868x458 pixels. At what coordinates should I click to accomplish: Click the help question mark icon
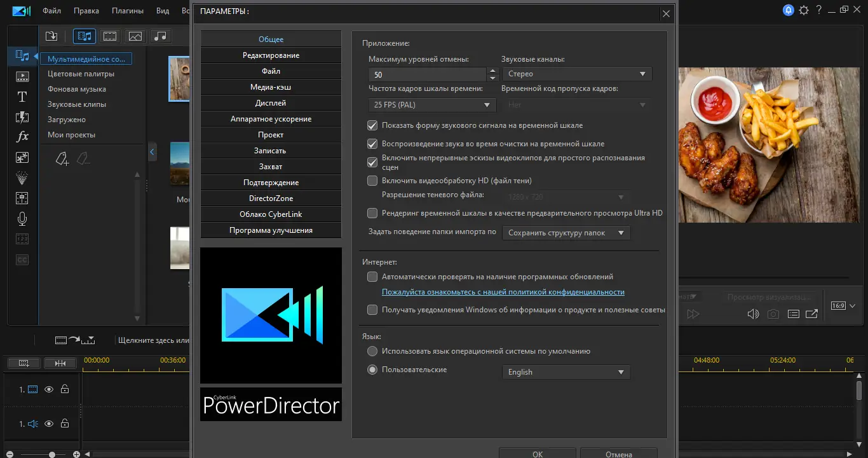coord(820,10)
